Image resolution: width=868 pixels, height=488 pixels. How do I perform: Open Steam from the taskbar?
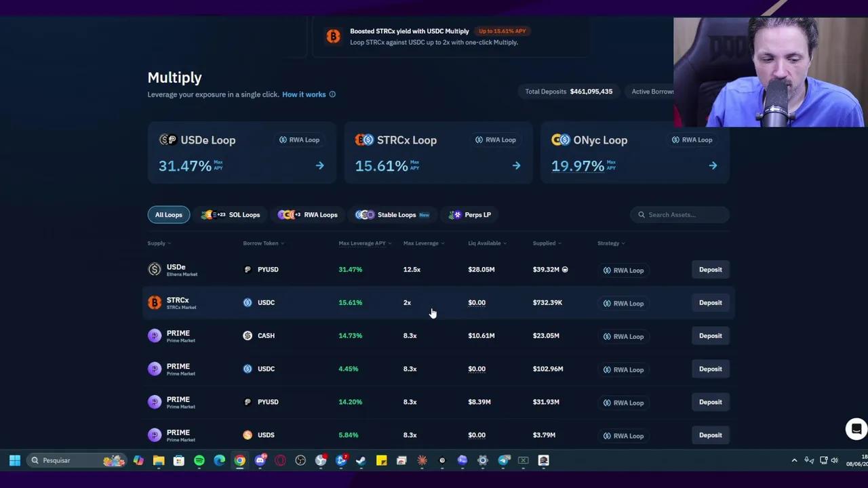pyautogui.click(x=361, y=461)
